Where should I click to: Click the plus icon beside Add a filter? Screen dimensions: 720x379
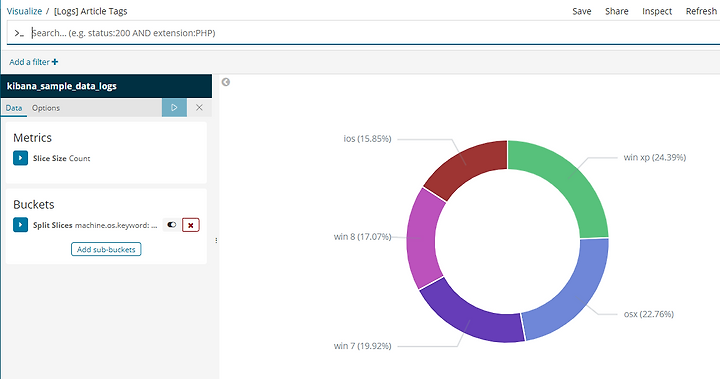tap(55, 62)
